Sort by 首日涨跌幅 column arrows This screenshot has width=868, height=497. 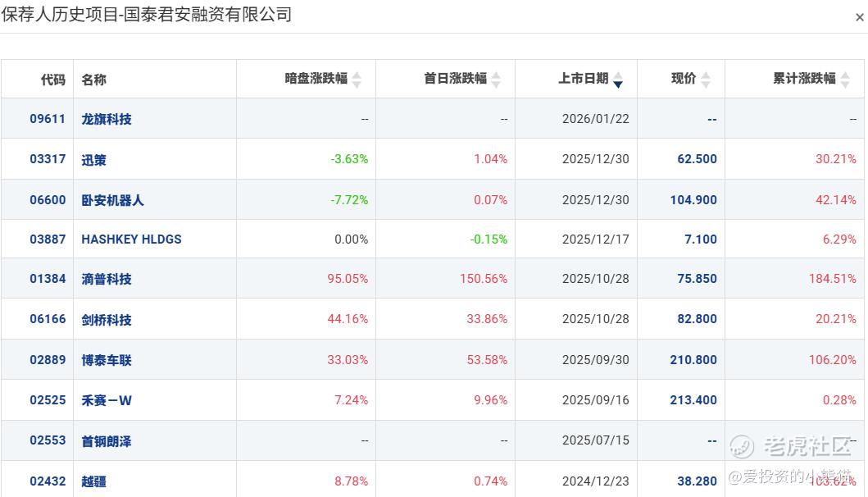click(496, 80)
